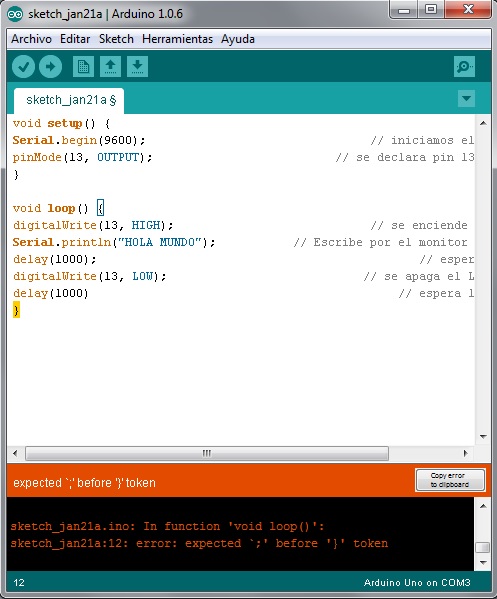Click 'digitalWrite(13, HIGH);' code line
Viewport: 497px width, 599px height.
coord(93,225)
